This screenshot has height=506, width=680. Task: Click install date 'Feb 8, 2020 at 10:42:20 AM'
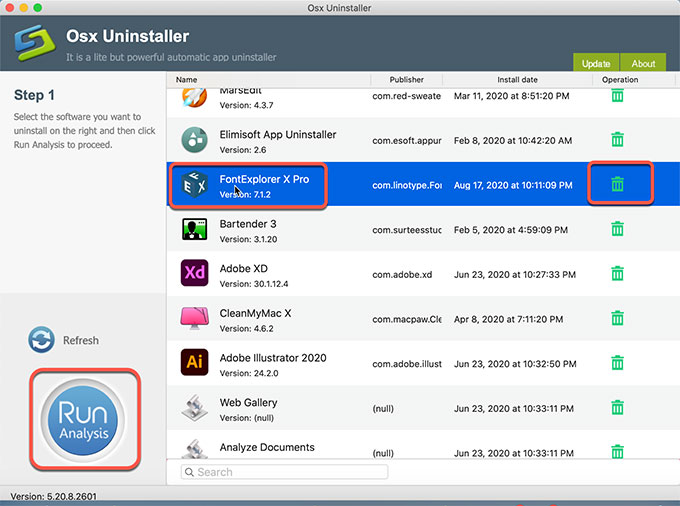[513, 140]
